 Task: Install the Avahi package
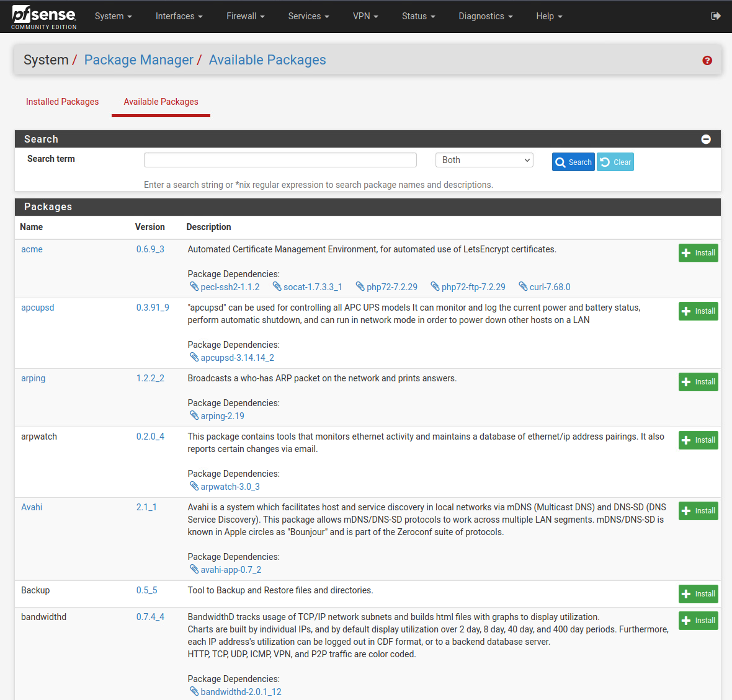point(698,511)
